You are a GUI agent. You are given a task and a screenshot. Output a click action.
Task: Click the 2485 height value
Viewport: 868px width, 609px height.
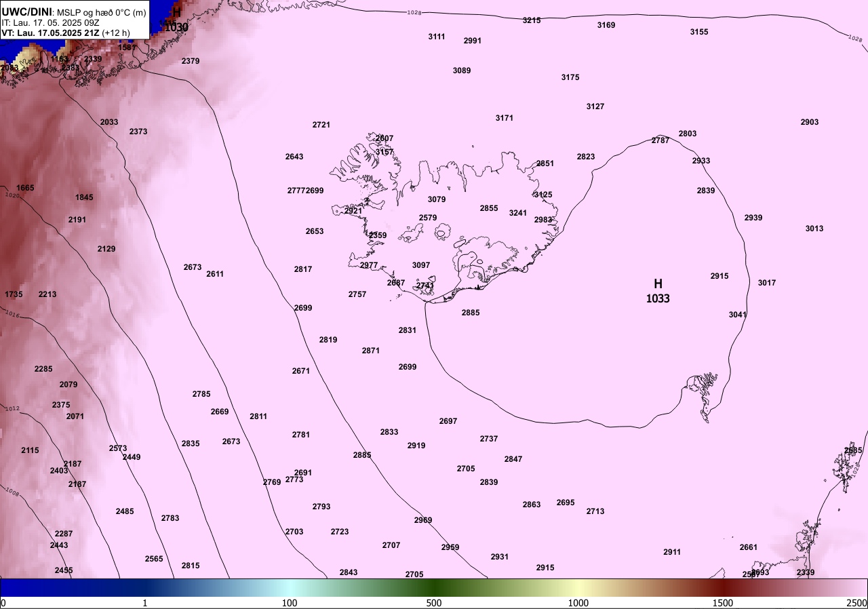coord(125,511)
